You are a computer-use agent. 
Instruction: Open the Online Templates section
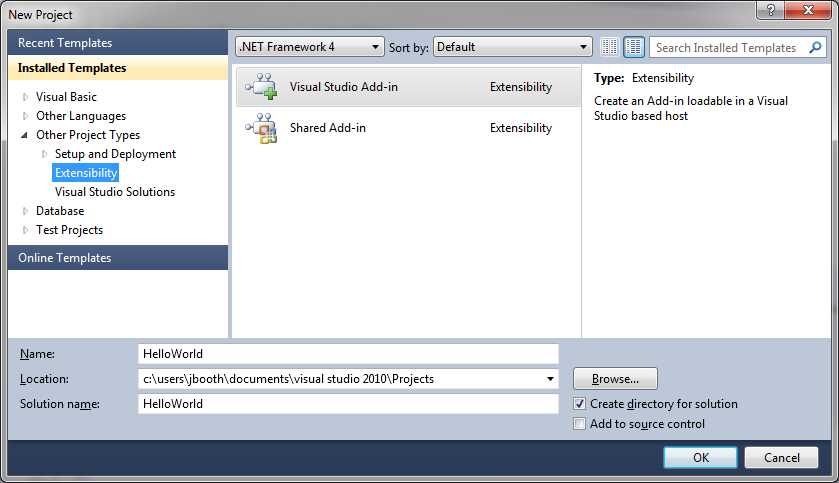(118, 258)
